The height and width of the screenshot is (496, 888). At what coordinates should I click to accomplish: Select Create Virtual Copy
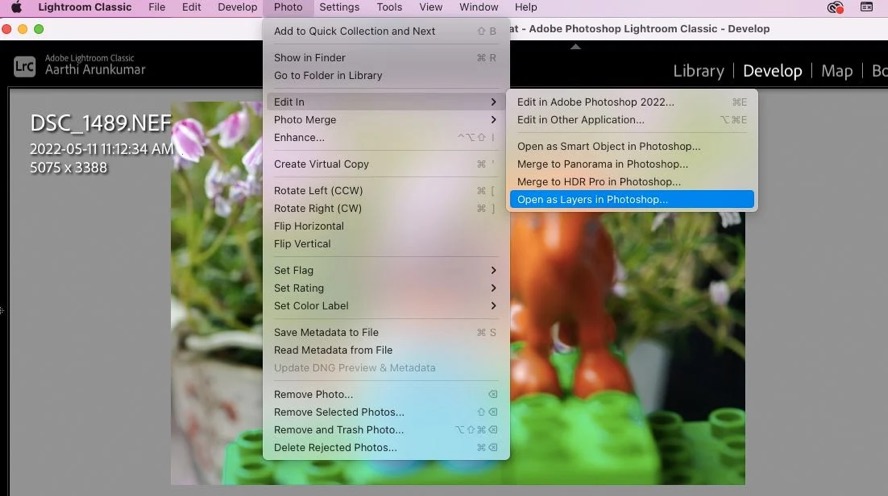point(385,164)
